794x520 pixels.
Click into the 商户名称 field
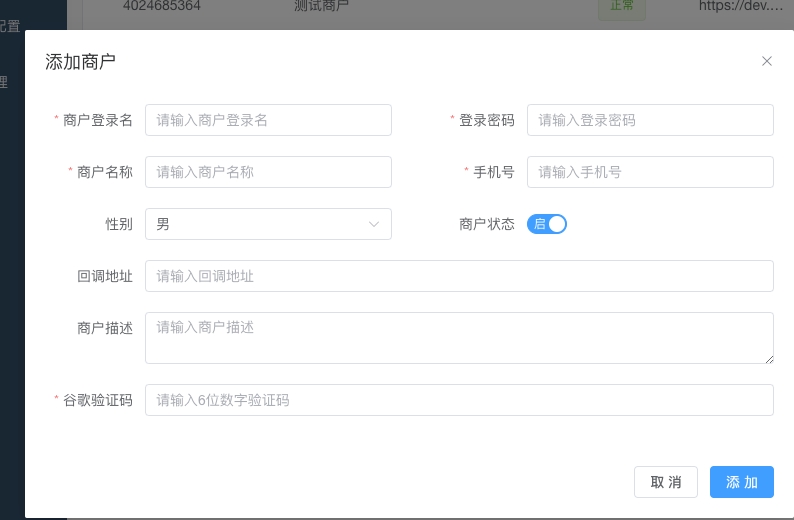click(x=268, y=172)
